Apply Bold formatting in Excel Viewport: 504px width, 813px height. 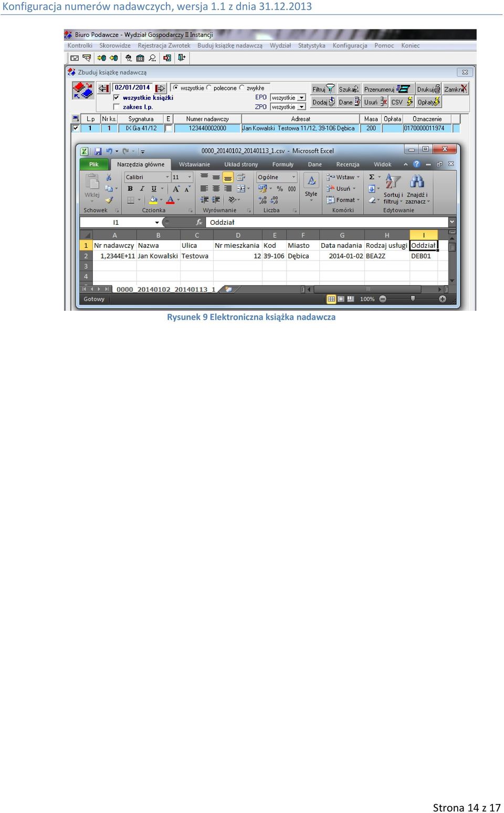tap(130, 189)
